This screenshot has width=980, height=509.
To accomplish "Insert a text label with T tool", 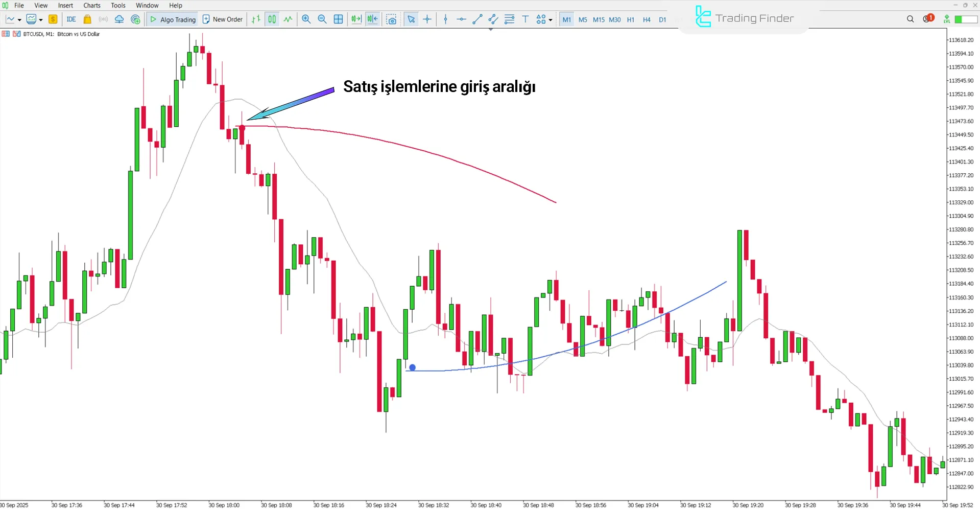I will point(525,19).
